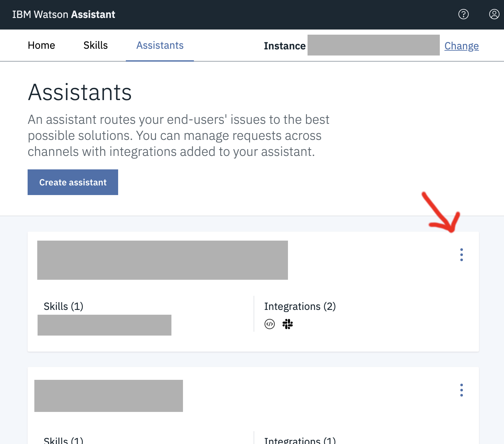Click the Instance label
Screen dimensions: 504x444
[x=285, y=46]
